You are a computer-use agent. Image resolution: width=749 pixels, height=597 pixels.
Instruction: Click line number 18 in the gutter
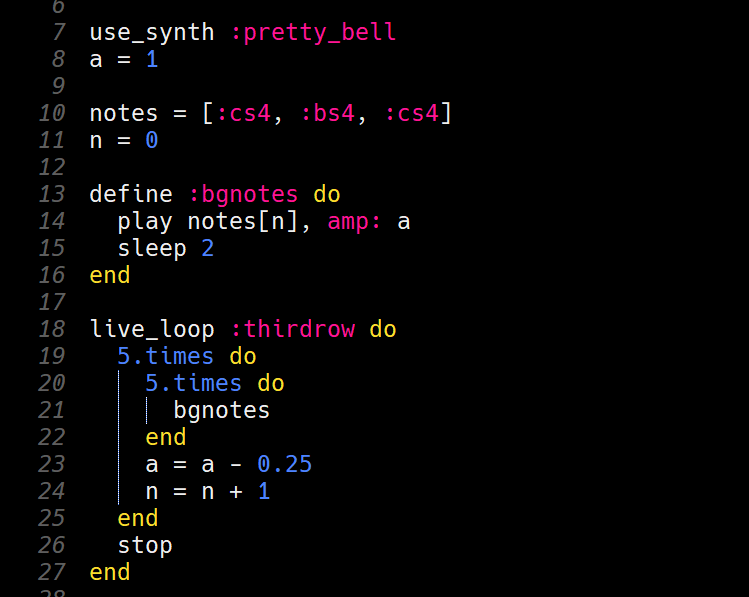pyautogui.click(x=52, y=329)
